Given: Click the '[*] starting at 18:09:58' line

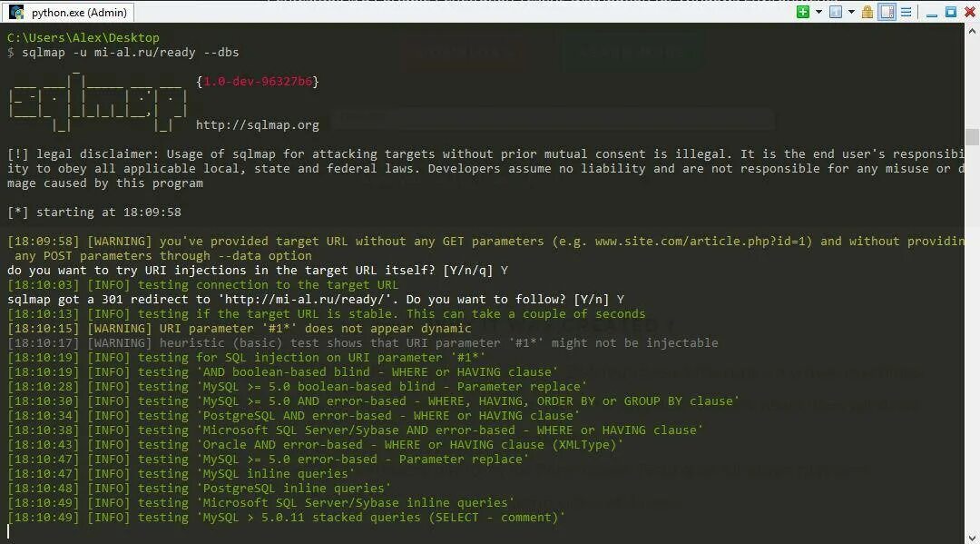Looking at the screenshot, I should click(94, 212).
